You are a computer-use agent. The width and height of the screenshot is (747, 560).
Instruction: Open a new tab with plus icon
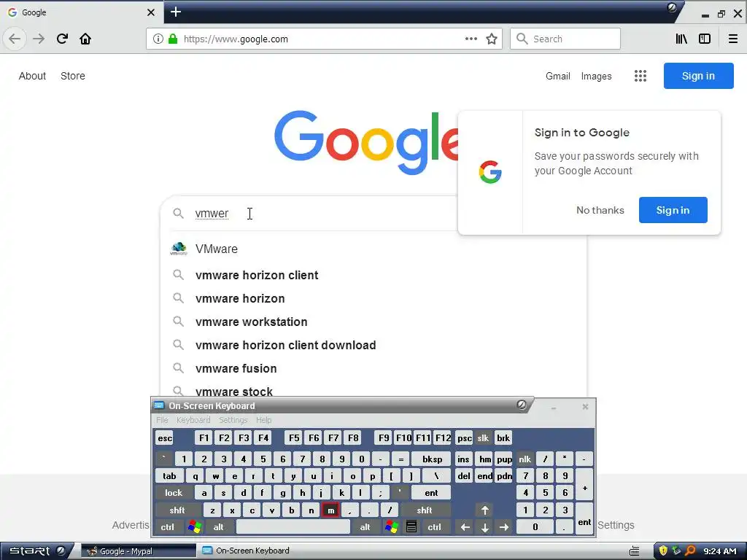tap(176, 12)
